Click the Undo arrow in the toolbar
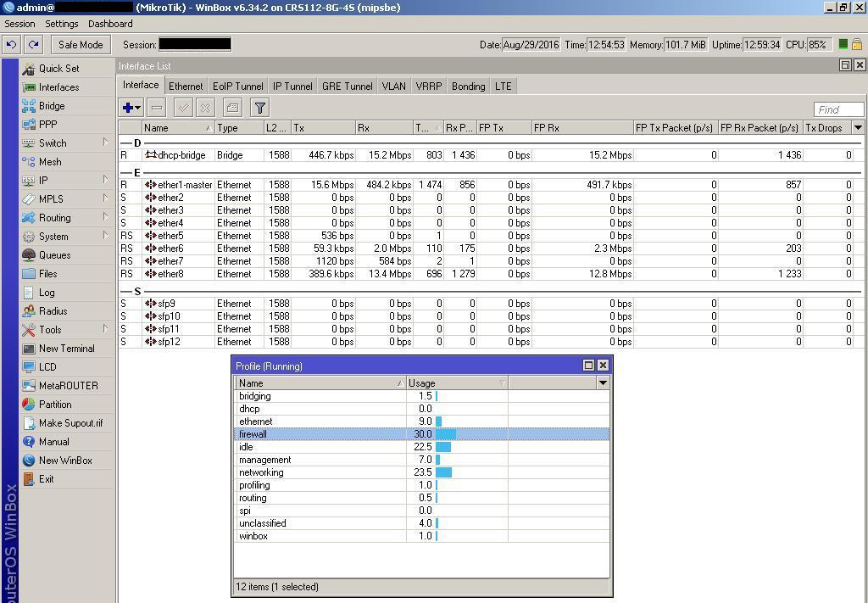868x603 pixels. coord(11,45)
